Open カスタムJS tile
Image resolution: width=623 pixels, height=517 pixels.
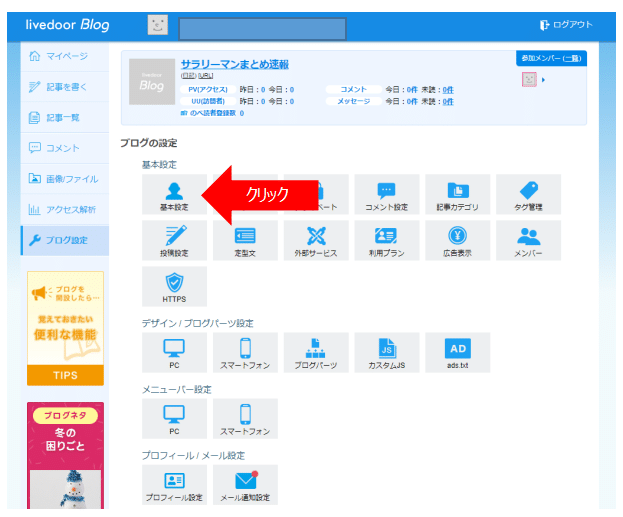(387, 352)
